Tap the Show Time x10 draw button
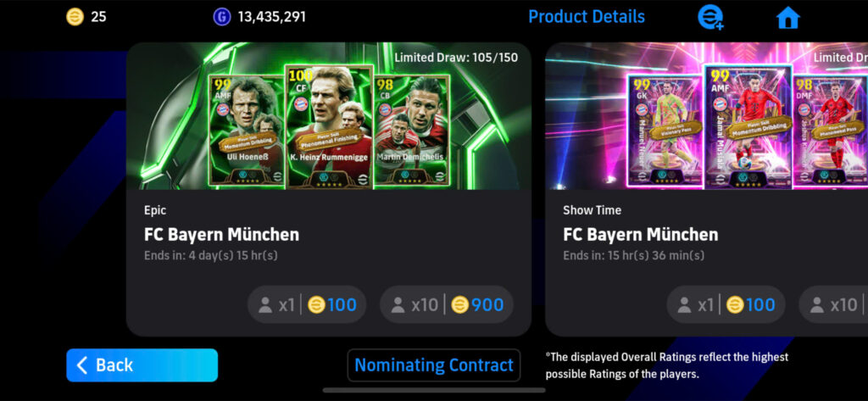Viewport: 868px width, 401px height. click(x=833, y=304)
